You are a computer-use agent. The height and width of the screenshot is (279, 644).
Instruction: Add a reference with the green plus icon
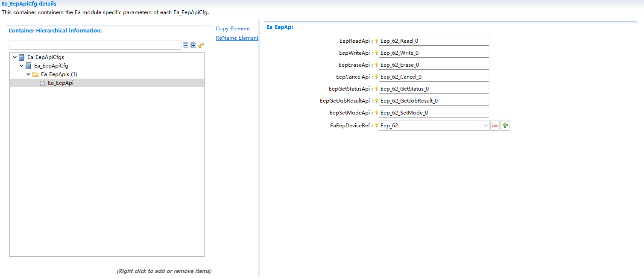[x=505, y=125]
